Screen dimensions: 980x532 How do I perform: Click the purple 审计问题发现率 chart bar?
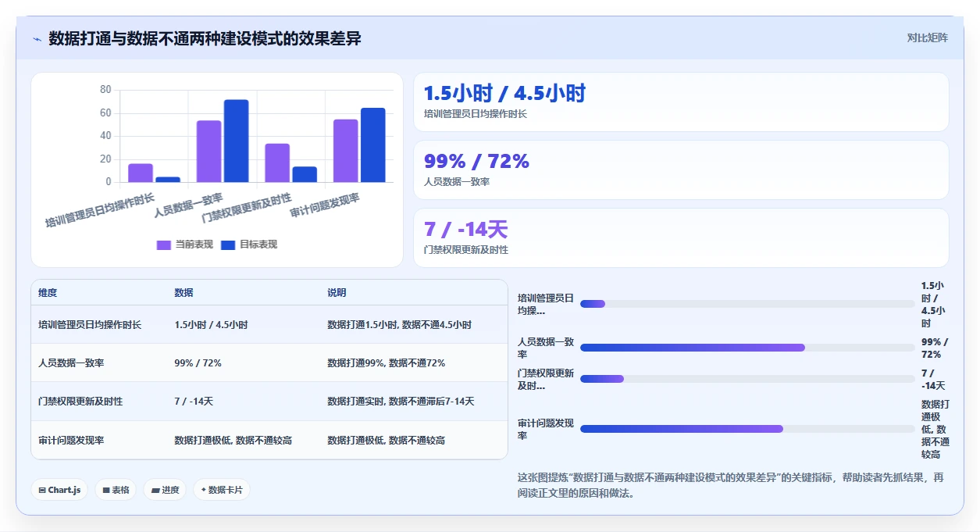click(345, 151)
